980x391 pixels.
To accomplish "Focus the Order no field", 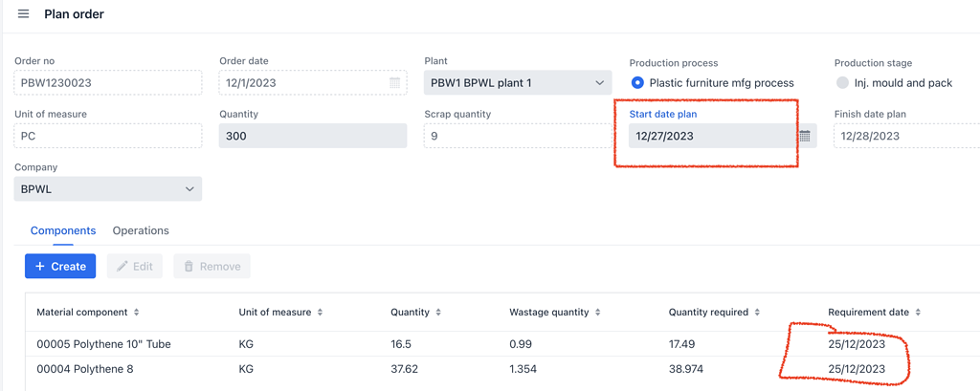I will coord(107,82).
